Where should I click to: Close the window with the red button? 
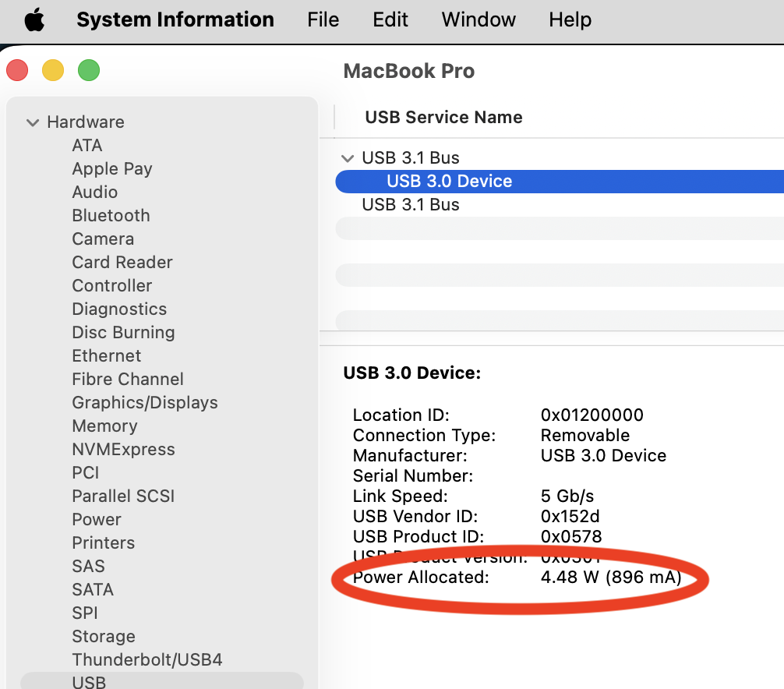click(x=17, y=70)
